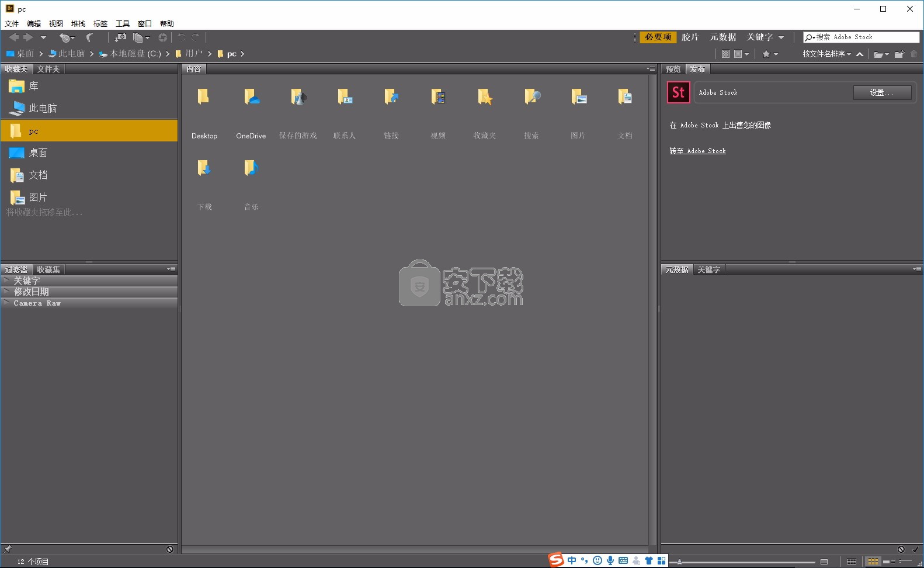Click 用户 in the path breadcrumb
924x568 pixels.
pos(194,54)
